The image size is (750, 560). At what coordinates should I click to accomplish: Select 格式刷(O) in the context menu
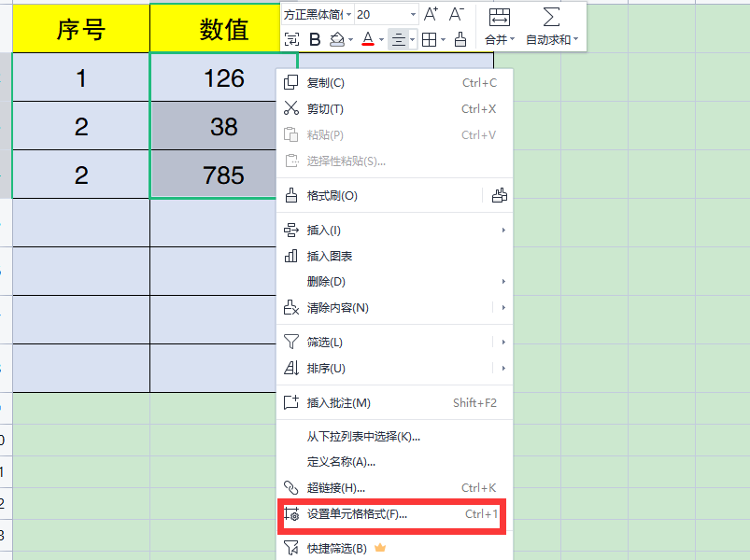(x=380, y=196)
